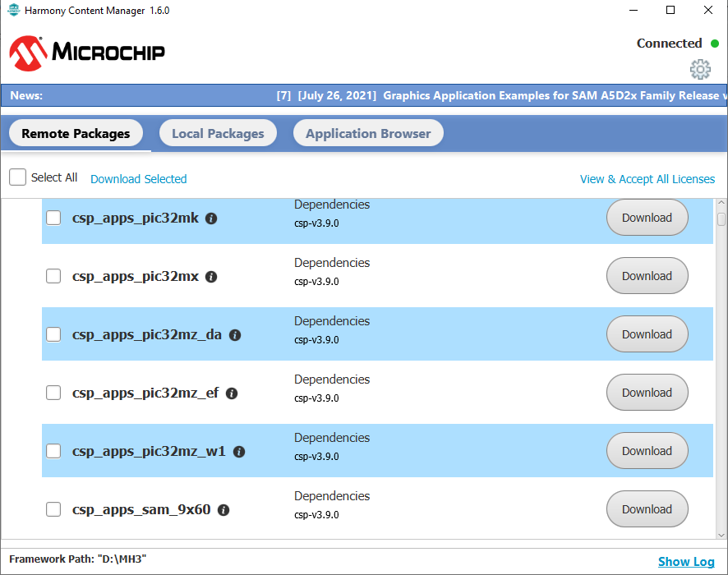The width and height of the screenshot is (728, 575).
Task: Click the package list scrollbar thumb
Action: tap(721, 219)
